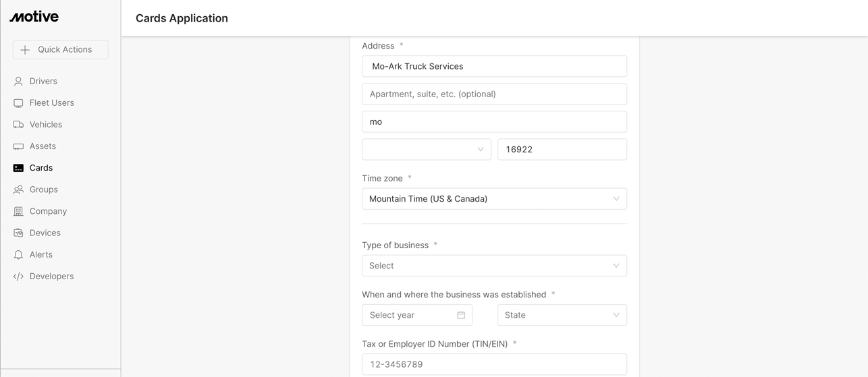This screenshot has height=377, width=868.
Task: Open the Time zone dropdown
Action: click(494, 199)
